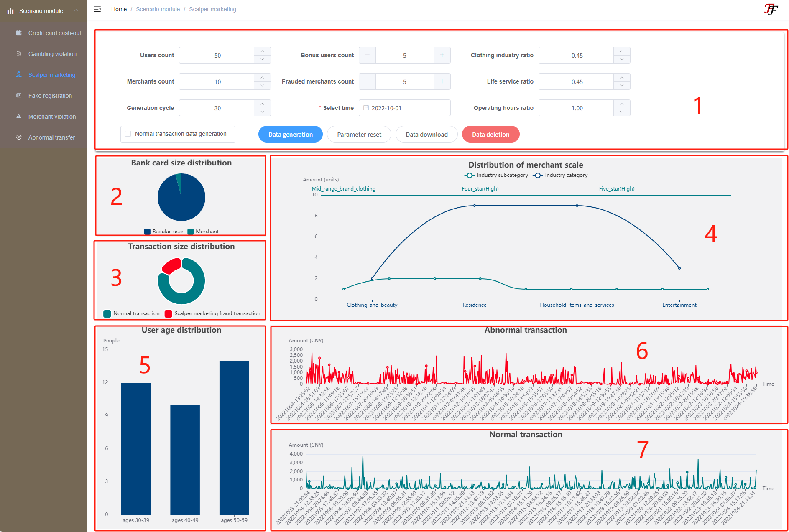
Task: Decrease Generation cycle with down arrow
Action: (262, 112)
